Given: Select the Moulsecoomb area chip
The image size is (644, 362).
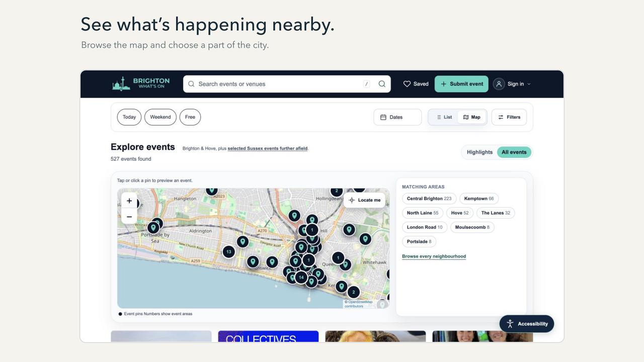Looking at the screenshot, I should click(x=472, y=227).
